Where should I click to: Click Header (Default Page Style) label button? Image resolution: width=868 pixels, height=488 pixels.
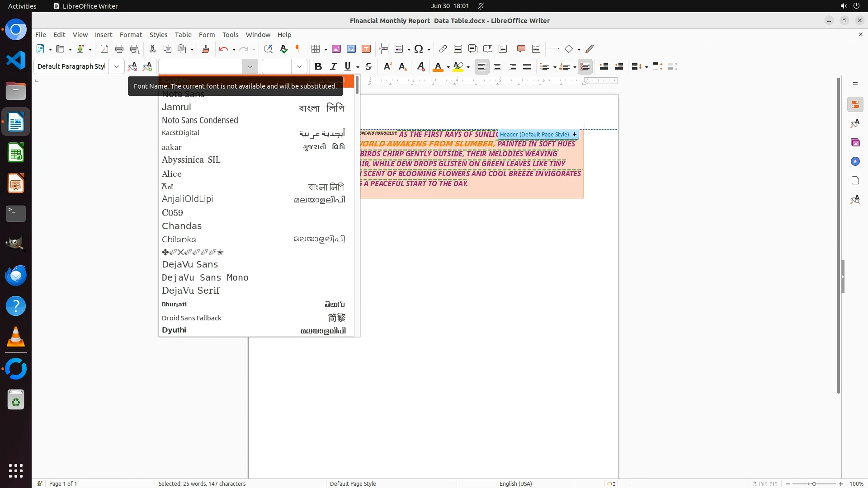pos(534,134)
